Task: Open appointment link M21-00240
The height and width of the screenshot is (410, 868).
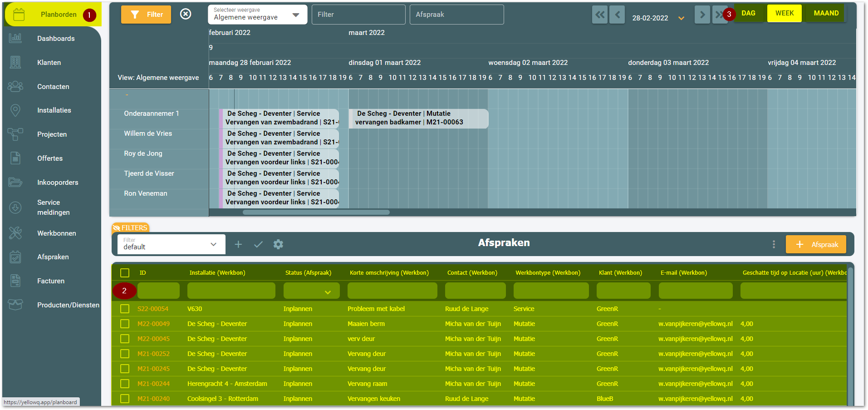Action: pos(154,399)
